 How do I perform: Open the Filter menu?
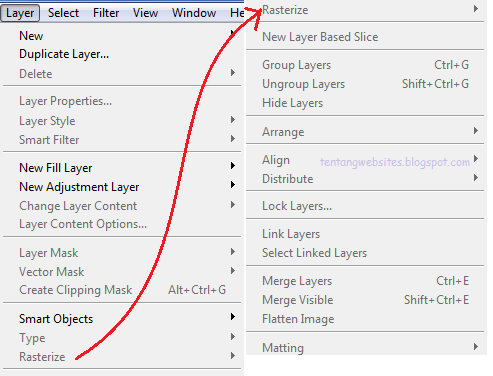click(106, 13)
